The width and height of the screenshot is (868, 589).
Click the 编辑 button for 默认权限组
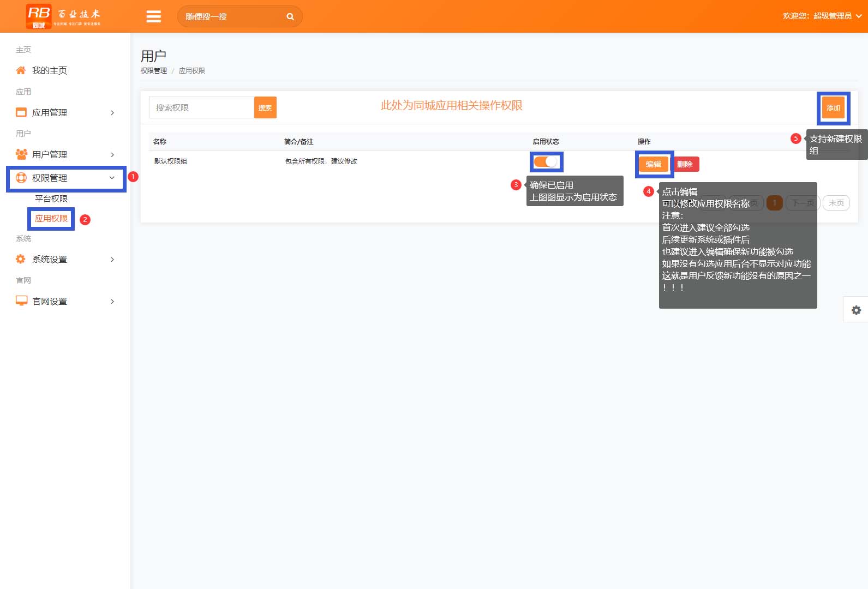[x=654, y=164]
